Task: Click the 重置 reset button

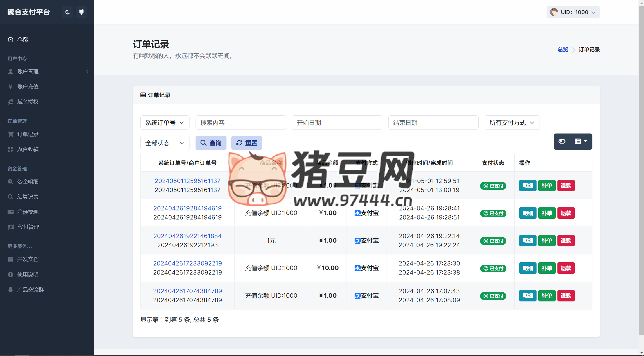Action: point(247,143)
